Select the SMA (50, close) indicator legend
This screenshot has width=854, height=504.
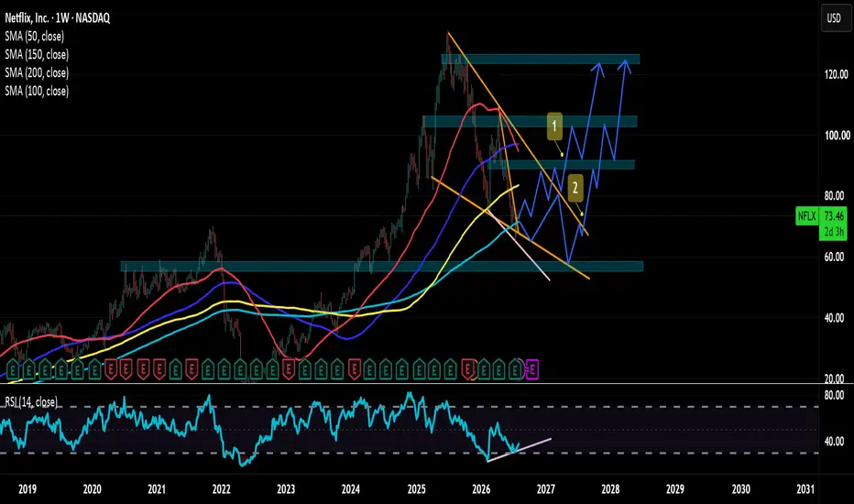(x=34, y=37)
